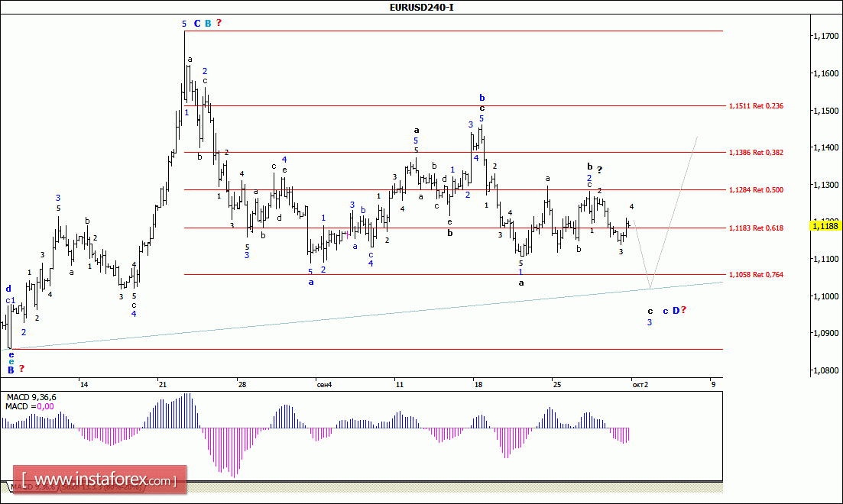
Task: Open the www.instaforex.com watermark link
Action: (99, 481)
